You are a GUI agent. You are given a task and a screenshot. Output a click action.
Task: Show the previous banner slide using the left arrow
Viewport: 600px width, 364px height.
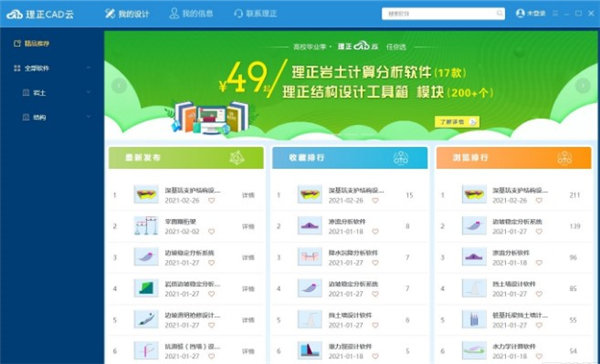[x=119, y=85]
